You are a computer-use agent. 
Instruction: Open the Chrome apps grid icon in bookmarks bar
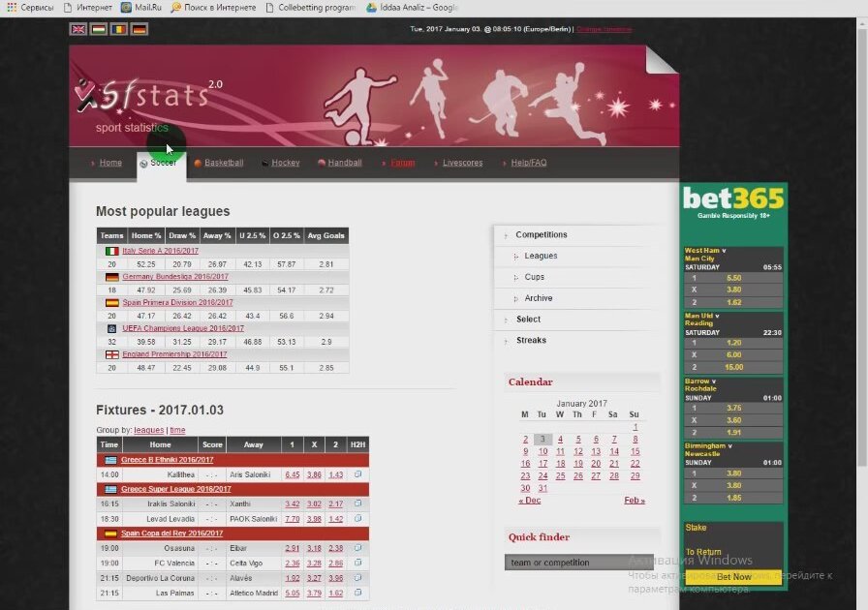point(12,8)
